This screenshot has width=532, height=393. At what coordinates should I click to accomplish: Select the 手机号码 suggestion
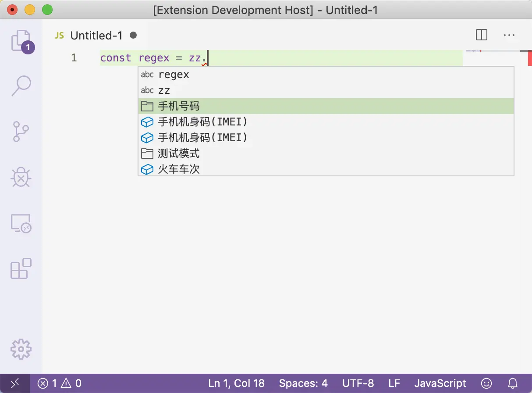pos(326,106)
